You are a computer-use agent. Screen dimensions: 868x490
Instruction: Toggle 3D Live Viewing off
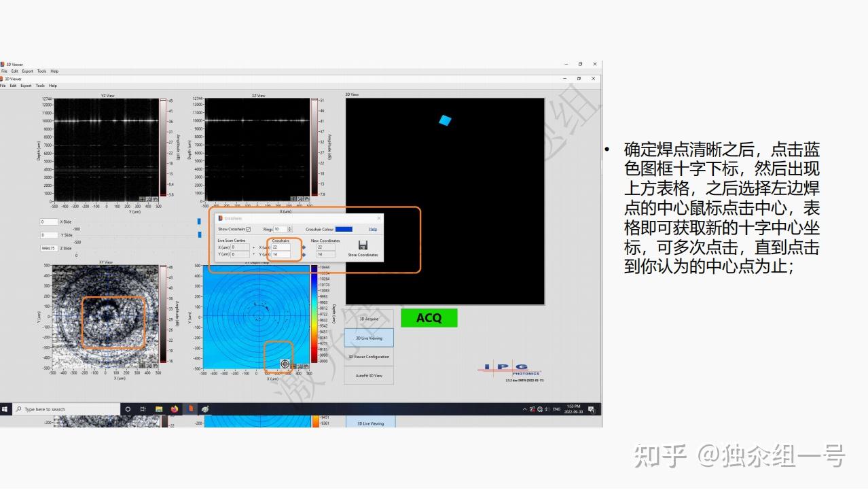pyautogui.click(x=369, y=338)
